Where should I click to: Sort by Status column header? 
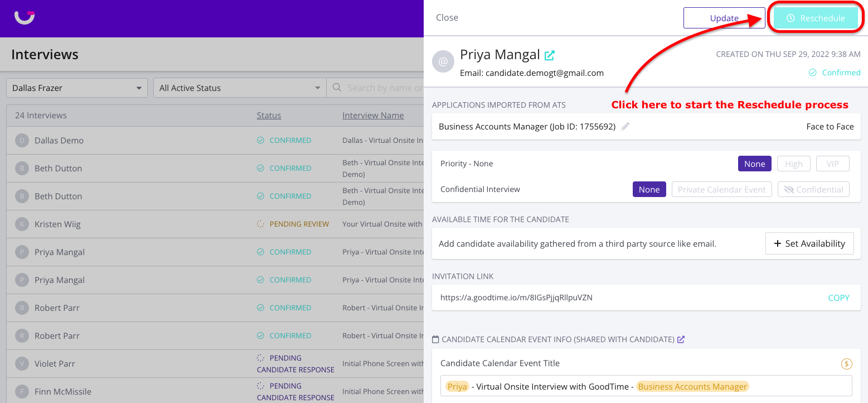coord(269,116)
